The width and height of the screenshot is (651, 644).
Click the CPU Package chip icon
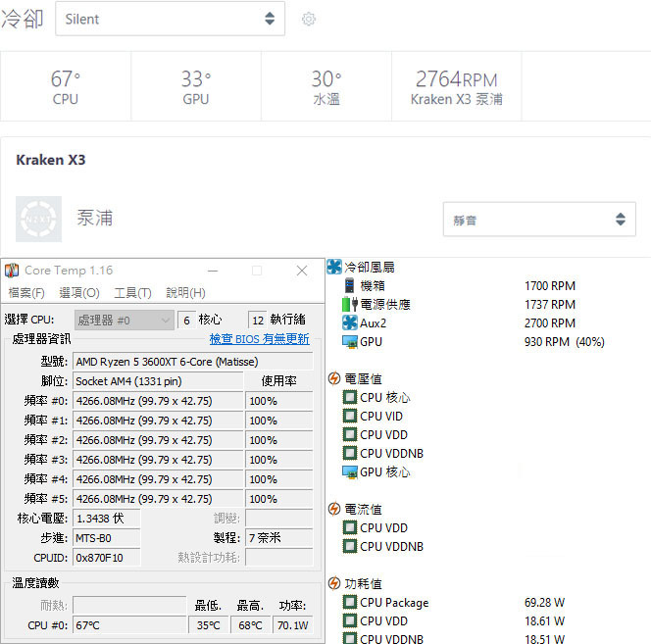point(350,602)
